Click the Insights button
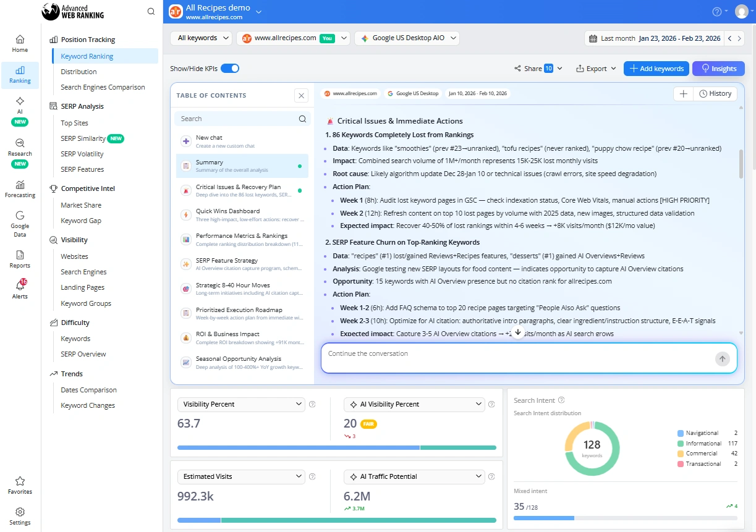The width and height of the screenshot is (756, 532). [x=718, y=69]
